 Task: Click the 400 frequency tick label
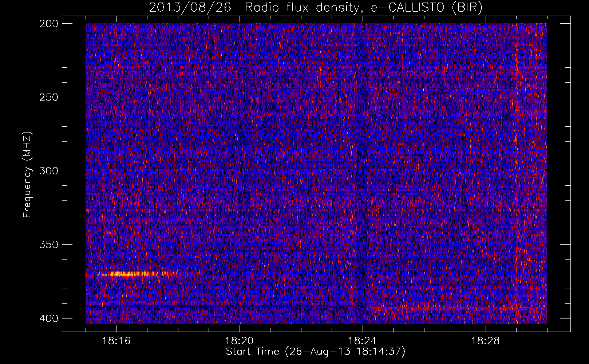pos(48,318)
